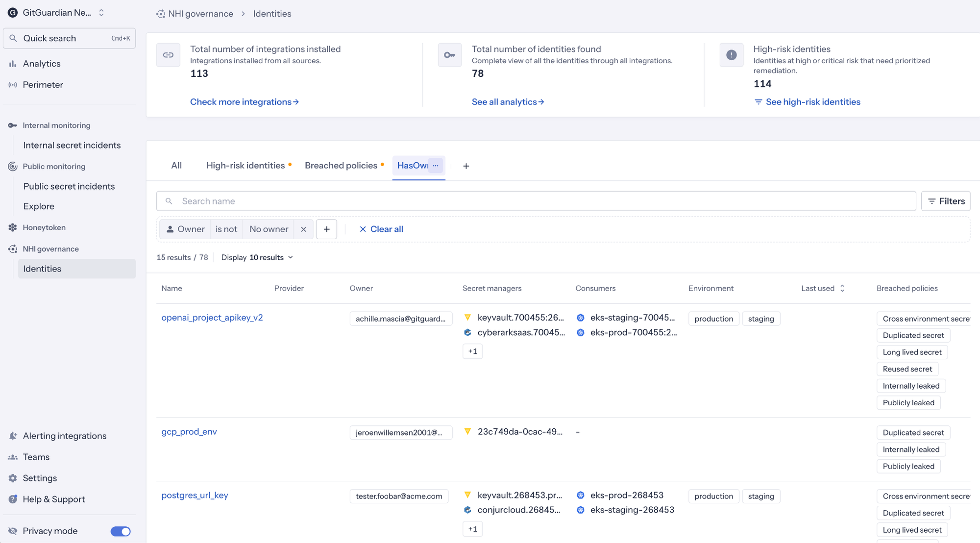This screenshot has height=543, width=980.
Task: Add another filter condition with plus button
Action: point(326,229)
